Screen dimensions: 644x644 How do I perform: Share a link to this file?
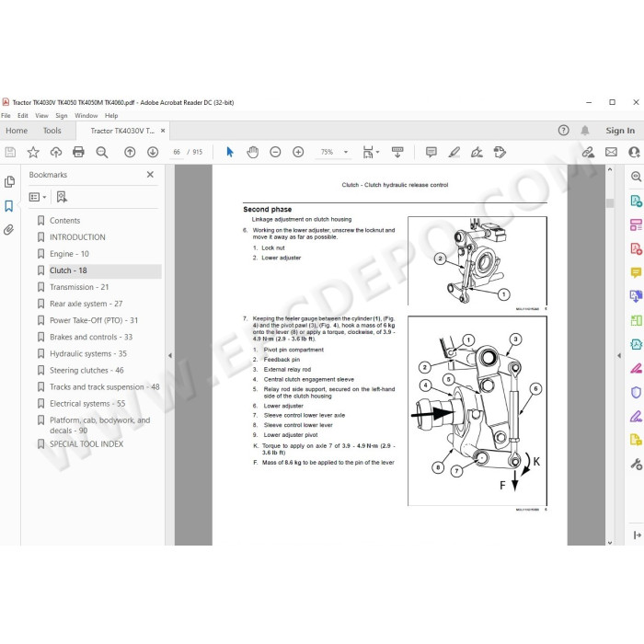tap(588, 153)
